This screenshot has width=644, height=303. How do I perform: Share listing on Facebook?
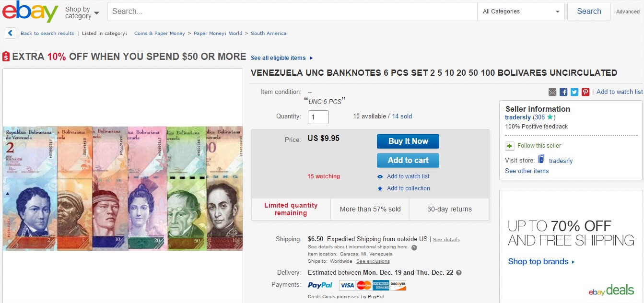pyautogui.click(x=563, y=92)
